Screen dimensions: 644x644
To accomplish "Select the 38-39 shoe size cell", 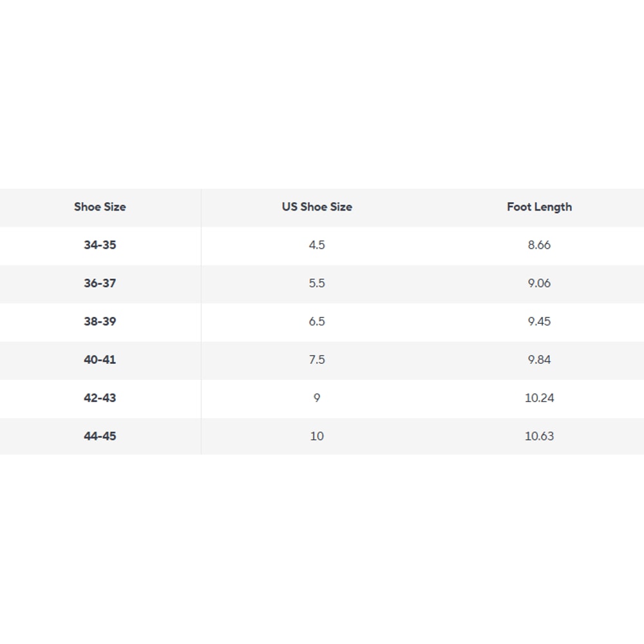I will pos(100,321).
